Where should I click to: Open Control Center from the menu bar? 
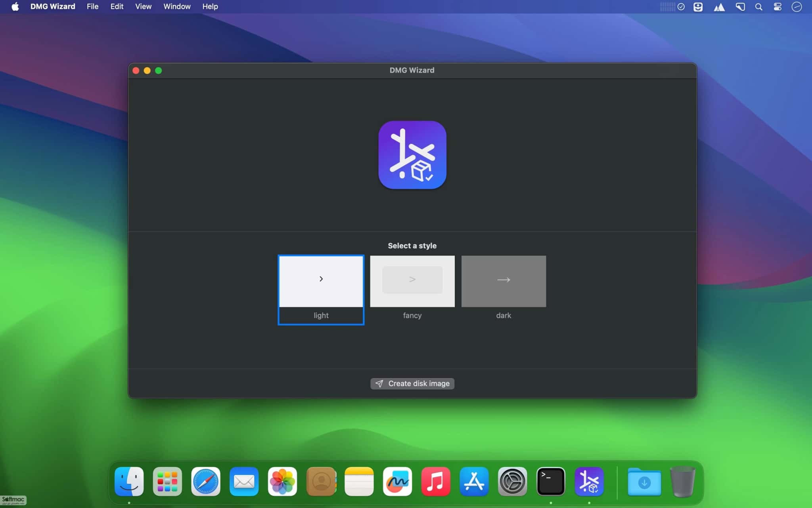tap(778, 7)
